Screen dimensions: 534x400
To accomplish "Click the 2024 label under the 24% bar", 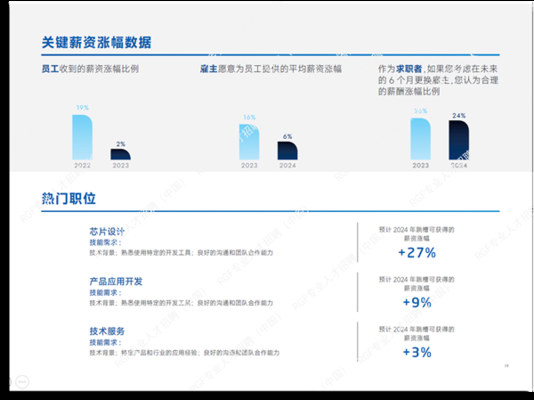I will (x=459, y=165).
